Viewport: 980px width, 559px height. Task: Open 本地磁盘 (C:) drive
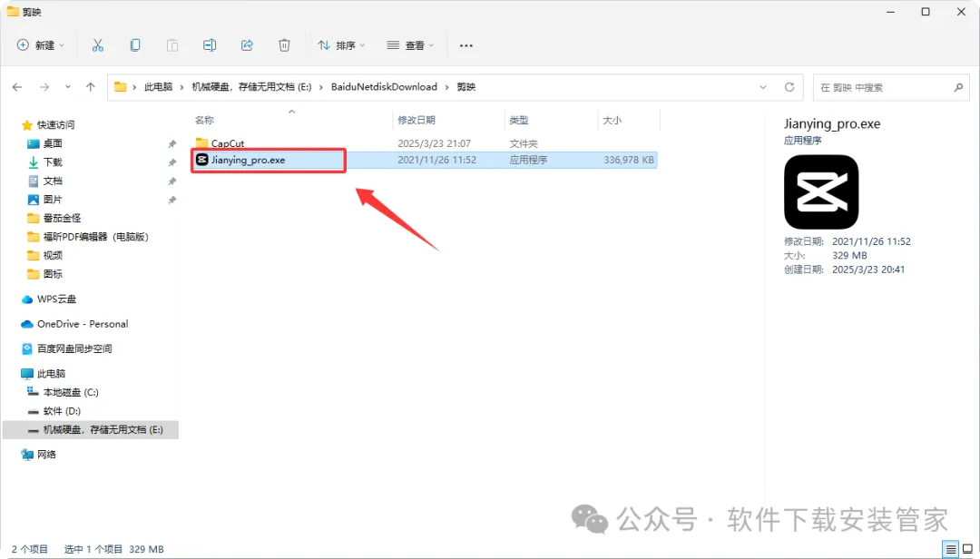coord(71,392)
